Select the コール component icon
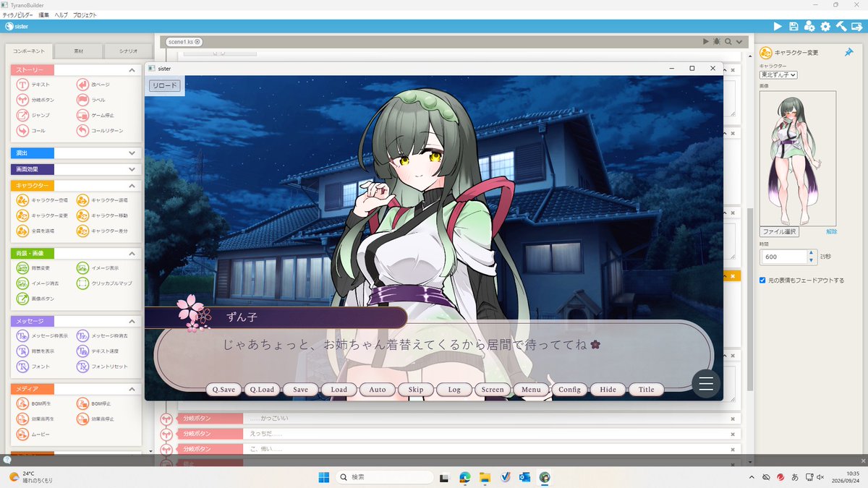Screen dimensions: 868x488 tap(22, 130)
